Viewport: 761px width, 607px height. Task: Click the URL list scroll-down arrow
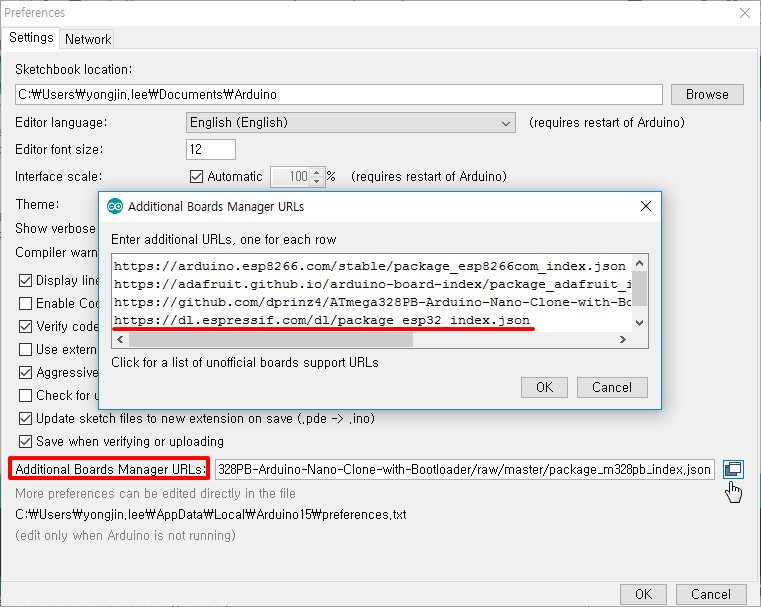point(640,323)
